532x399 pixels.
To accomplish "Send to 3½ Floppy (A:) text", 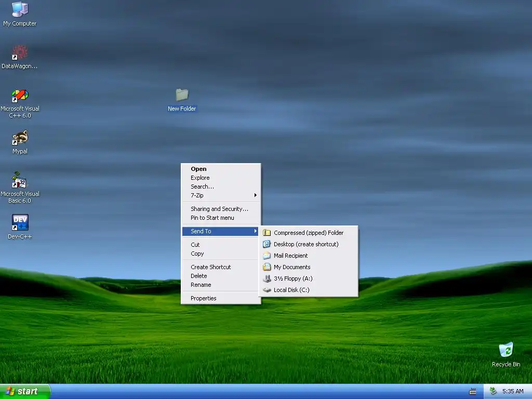I will (x=293, y=278).
